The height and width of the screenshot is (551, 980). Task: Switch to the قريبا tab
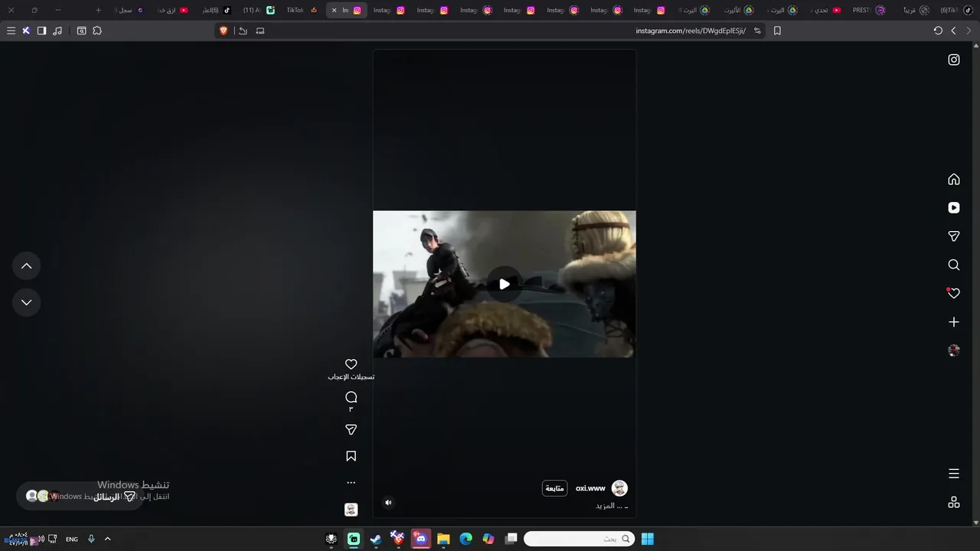point(916,10)
